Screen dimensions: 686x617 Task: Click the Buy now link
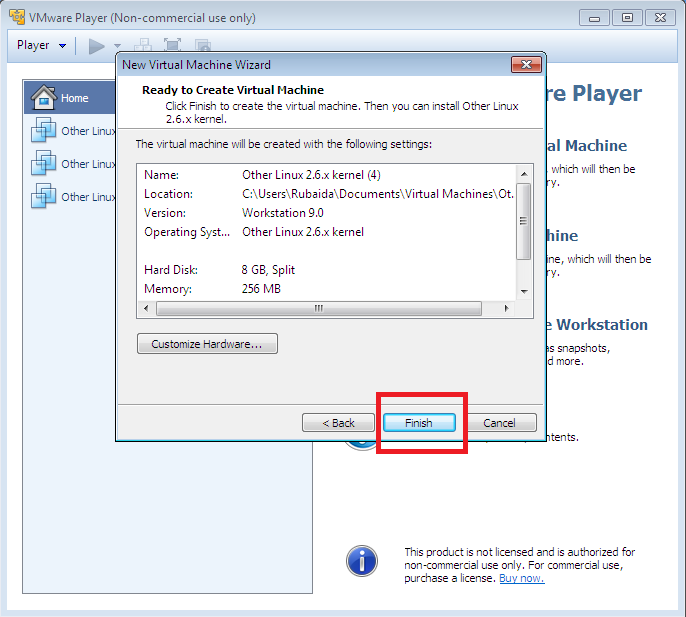click(x=522, y=578)
